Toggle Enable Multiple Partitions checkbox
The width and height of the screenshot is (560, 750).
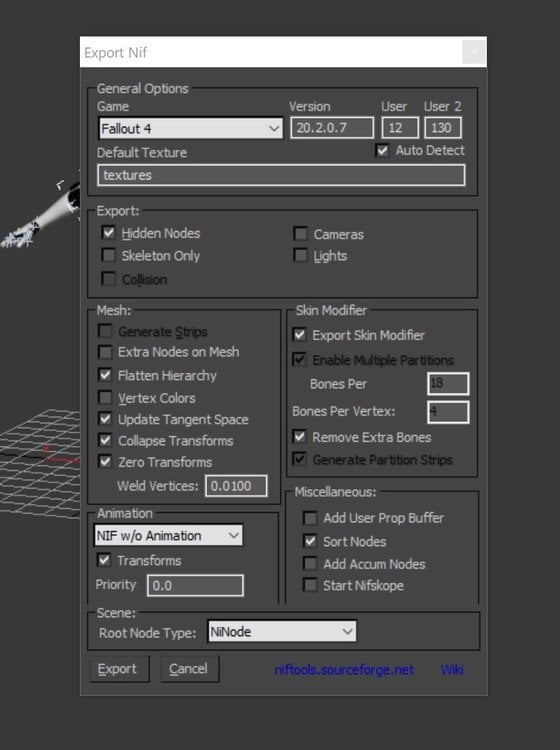(x=299, y=359)
